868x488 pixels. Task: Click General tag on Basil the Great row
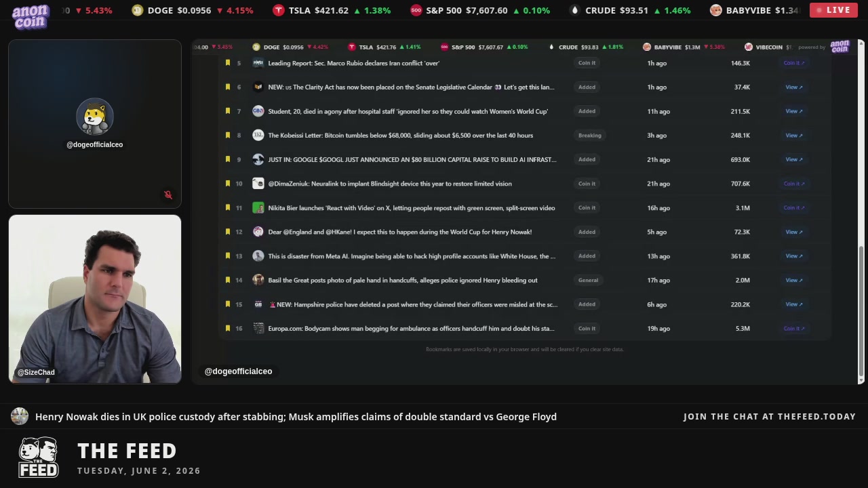589,280
